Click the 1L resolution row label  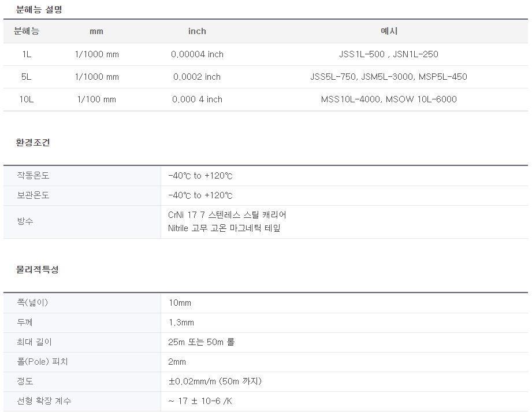tap(27, 54)
